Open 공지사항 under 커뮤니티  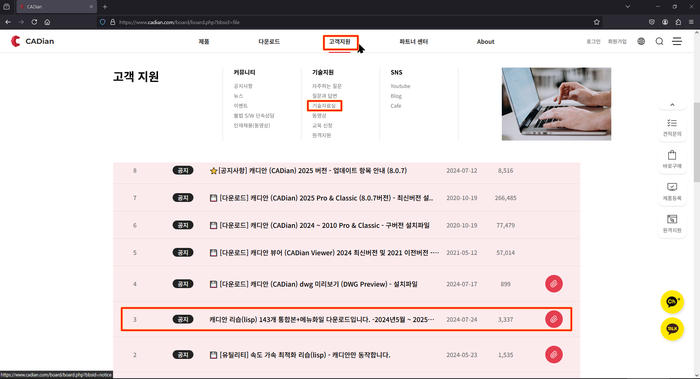[x=243, y=86]
